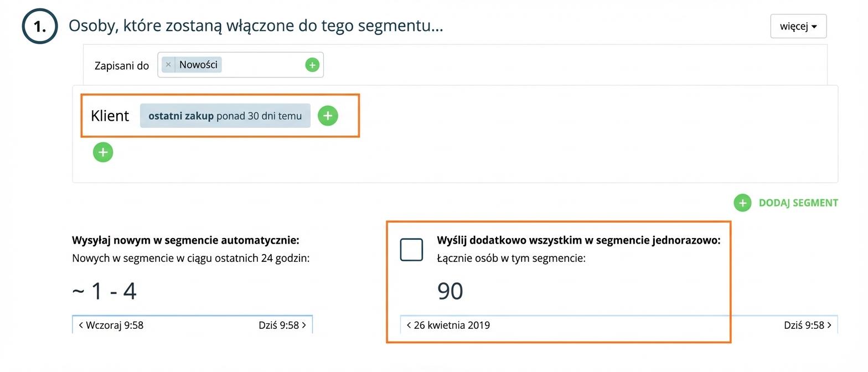Click the green plus below the Klient row

[x=103, y=152]
